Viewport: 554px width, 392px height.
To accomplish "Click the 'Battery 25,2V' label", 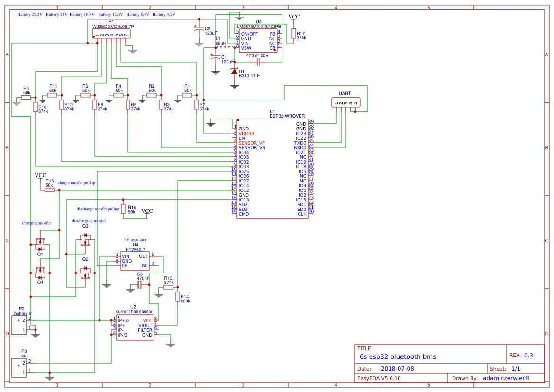I will click(x=30, y=15).
